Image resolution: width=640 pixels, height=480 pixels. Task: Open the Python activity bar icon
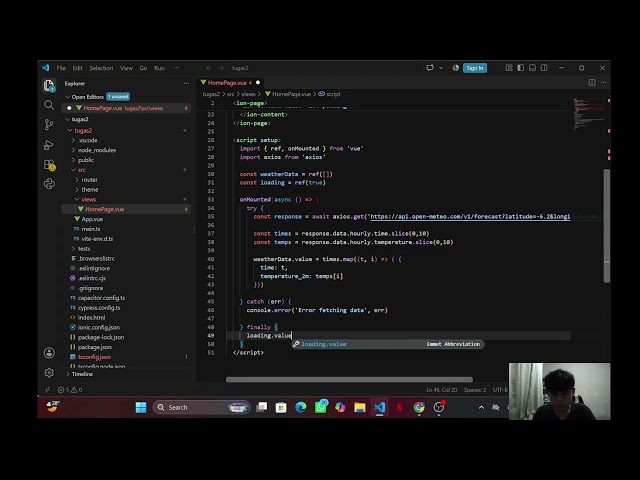click(49, 184)
